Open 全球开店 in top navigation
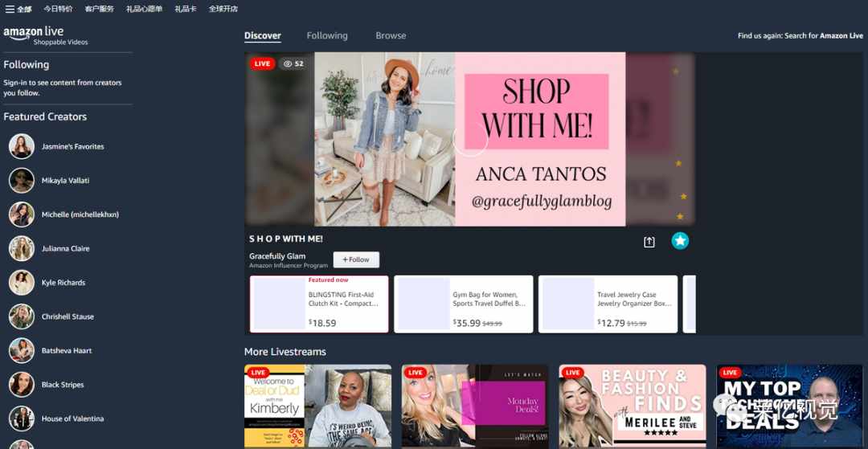868x449 pixels. coord(223,9)
